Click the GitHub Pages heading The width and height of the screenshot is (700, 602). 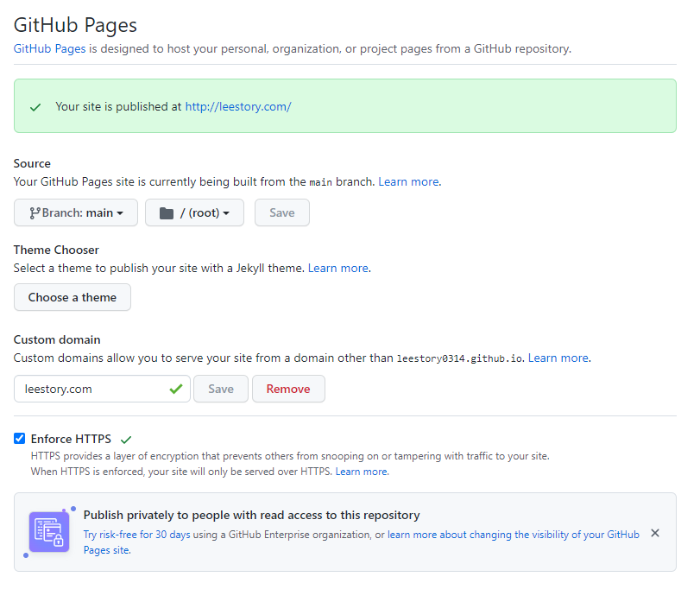[75, 25]
